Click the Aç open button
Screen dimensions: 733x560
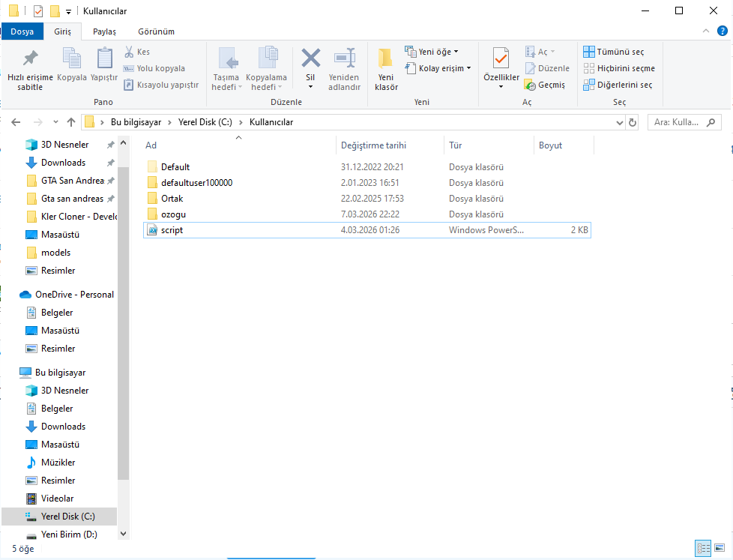[540, 52]
